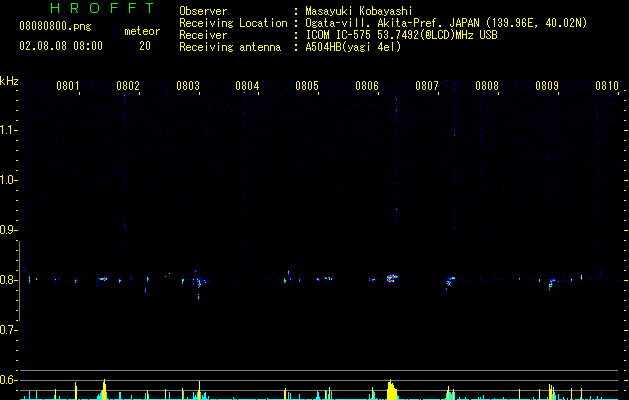Screen dimensions: 629x400
Task: Click the 1.0 frequency axis label
Action: click(8, 180)
